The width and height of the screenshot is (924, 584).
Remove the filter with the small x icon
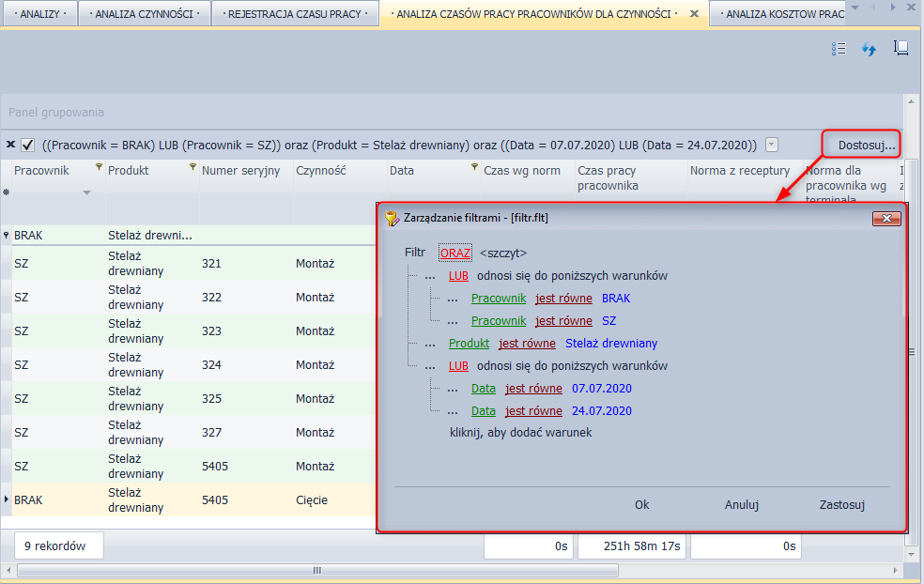[x=10, y=145]
